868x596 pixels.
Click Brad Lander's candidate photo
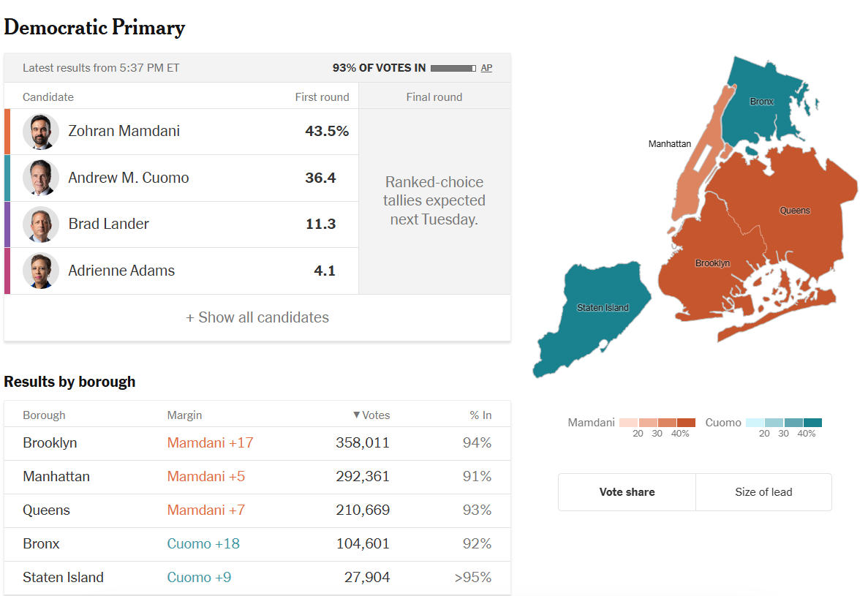[x=41, y=224]
